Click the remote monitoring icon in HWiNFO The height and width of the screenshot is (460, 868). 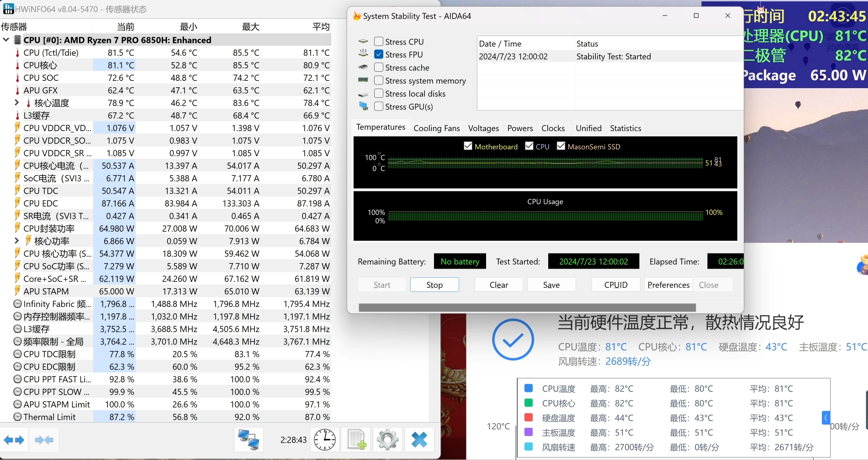pos(249,439)
